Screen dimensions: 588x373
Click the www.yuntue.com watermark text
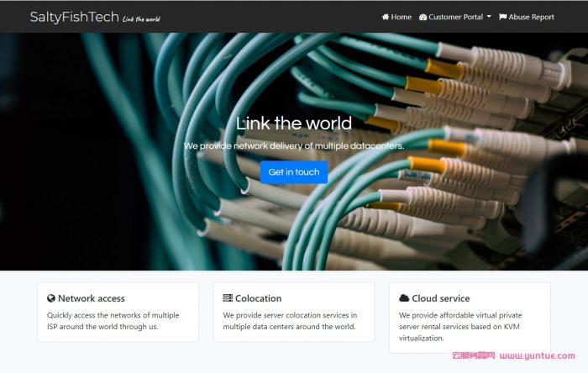tap(537, 355)
